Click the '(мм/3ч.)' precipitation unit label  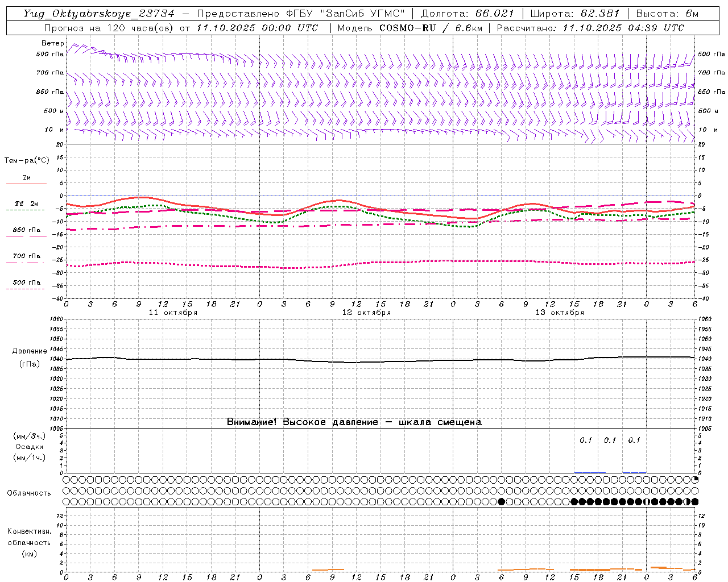[30, 436]
